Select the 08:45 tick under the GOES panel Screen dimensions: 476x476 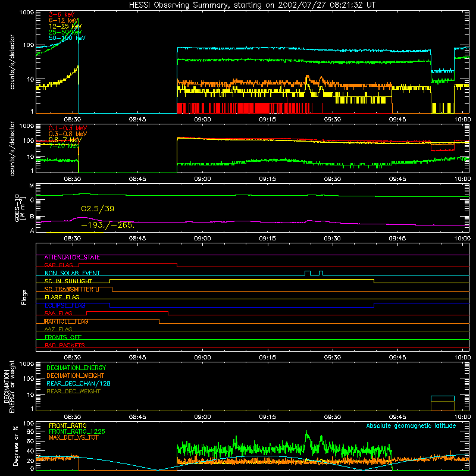point(137,239)
